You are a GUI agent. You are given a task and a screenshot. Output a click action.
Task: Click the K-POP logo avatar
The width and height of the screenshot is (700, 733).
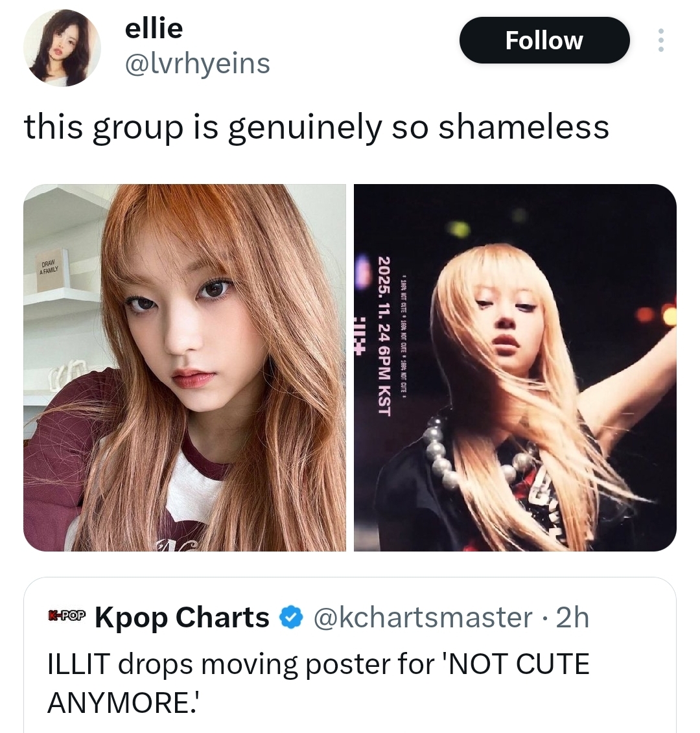pyautogui.click(x=67, y=615)
